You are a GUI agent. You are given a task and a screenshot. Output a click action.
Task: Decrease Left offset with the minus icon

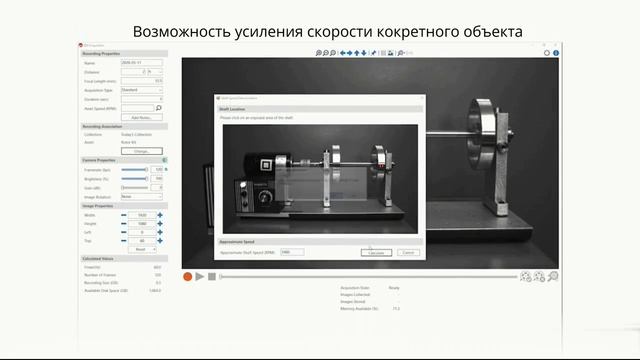click(x=124, y=232)
